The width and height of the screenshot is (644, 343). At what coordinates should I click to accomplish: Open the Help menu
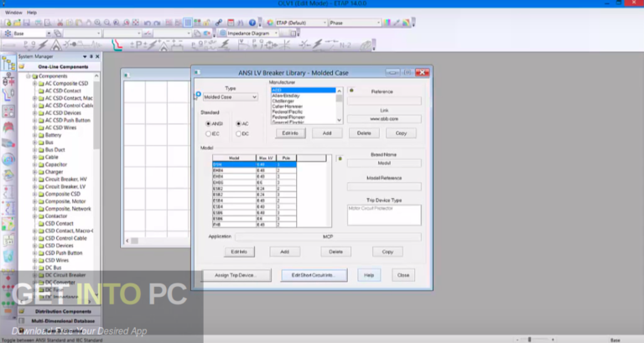pyautogui.click(x=32, y=13)
